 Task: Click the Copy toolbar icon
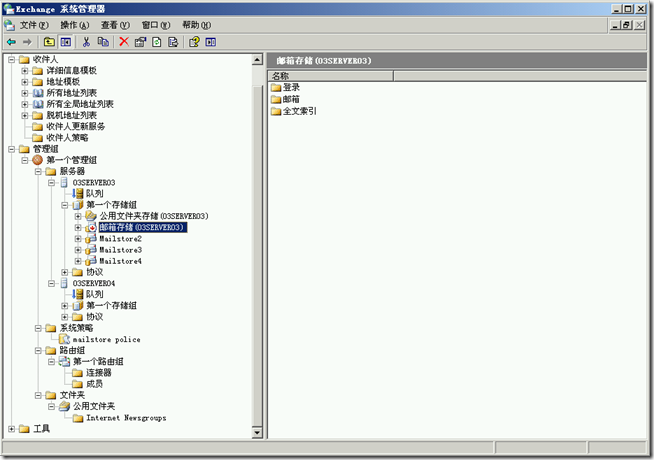pyautogui.click(x=103, y=42)
